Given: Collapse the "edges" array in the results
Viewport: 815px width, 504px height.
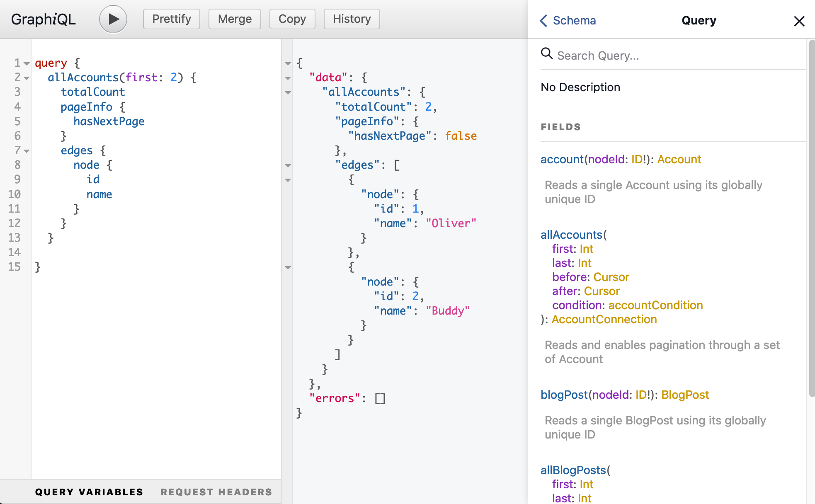Looking at the screenshot, I should point(288,165).
